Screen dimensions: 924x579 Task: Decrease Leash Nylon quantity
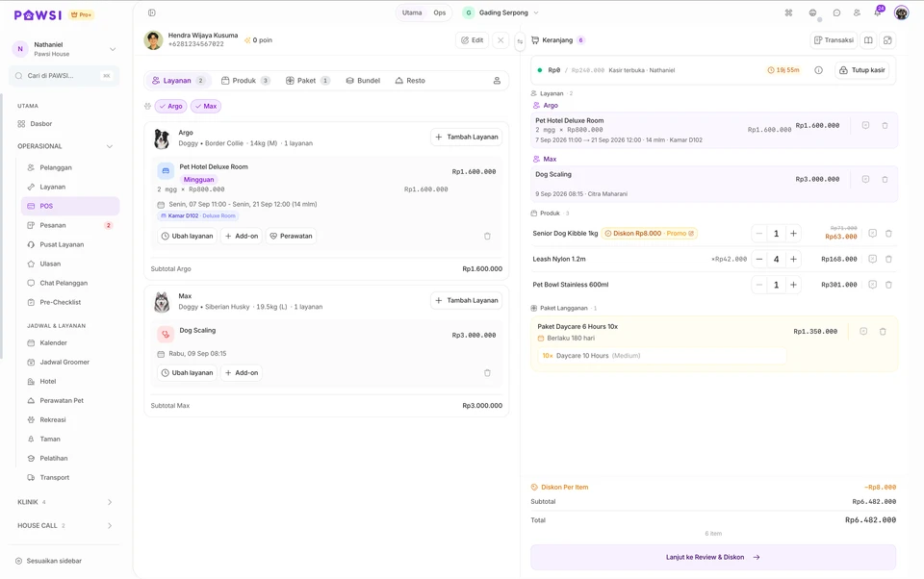click(x=759, y=259)
